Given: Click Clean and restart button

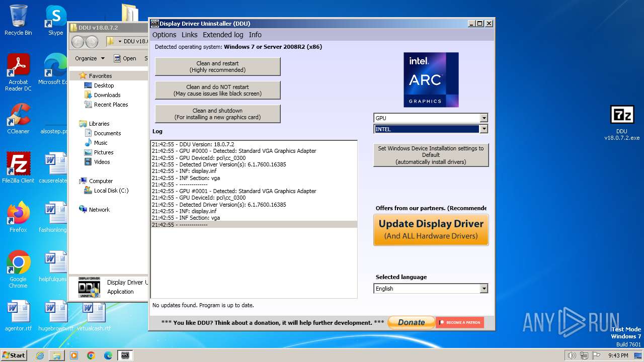Looking at the screenshot, I should click(x=217, y=66).
